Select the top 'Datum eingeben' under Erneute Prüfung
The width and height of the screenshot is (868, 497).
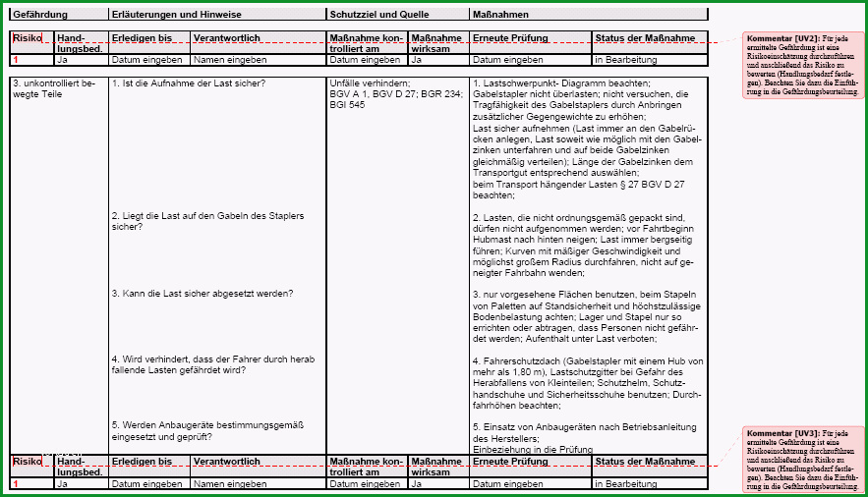pyautogui.click(x=507, y=60)
